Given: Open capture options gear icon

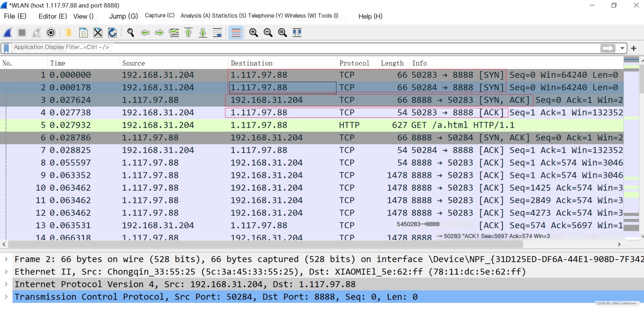Looking at the screenshot, I should pyautogui.click(x=51, y=33).
